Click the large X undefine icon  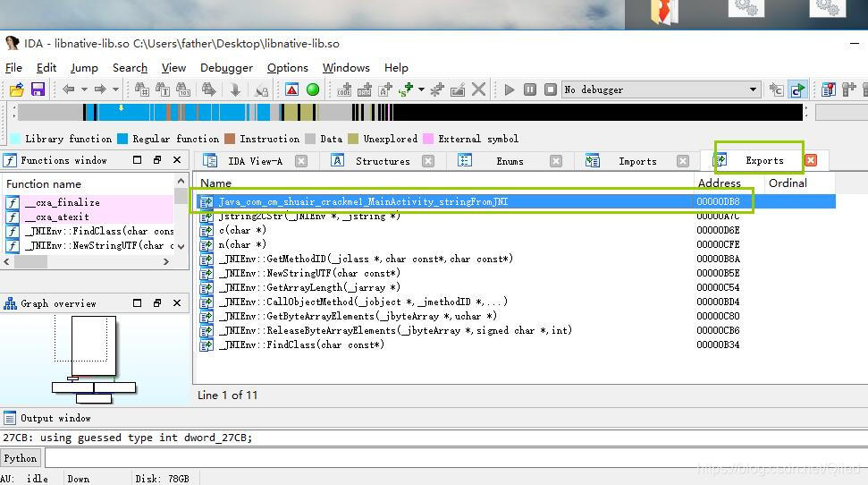[479, 89]
